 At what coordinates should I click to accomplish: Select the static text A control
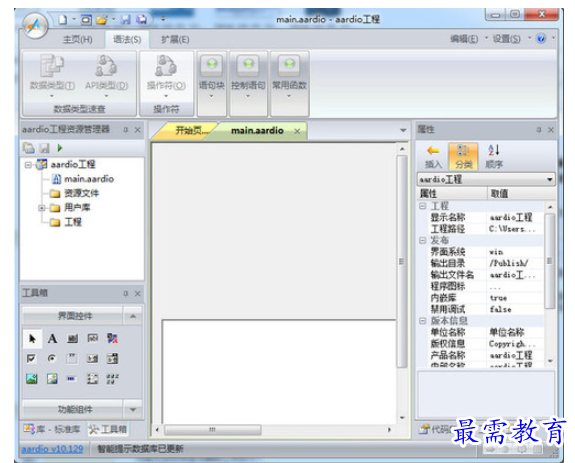52,339
